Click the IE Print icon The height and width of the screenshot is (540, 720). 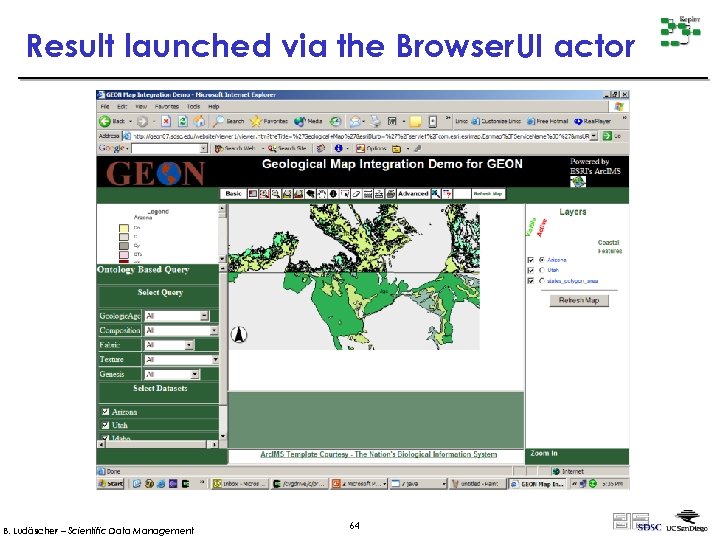click(376, 121)
